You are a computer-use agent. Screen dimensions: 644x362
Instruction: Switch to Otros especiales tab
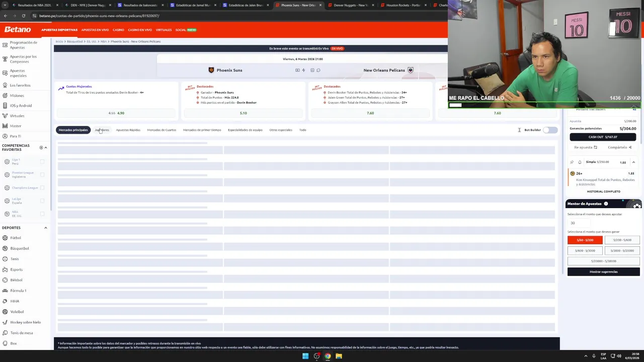tap(281, 130)
